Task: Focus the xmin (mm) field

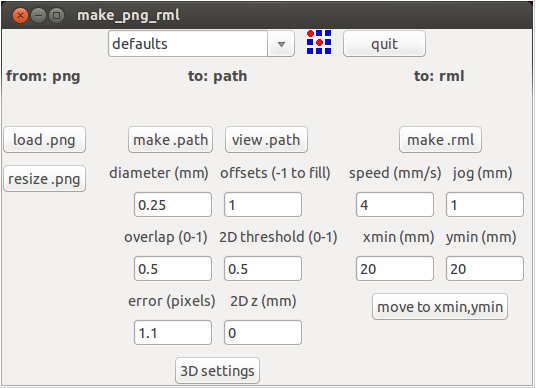Action: (395, 268)
